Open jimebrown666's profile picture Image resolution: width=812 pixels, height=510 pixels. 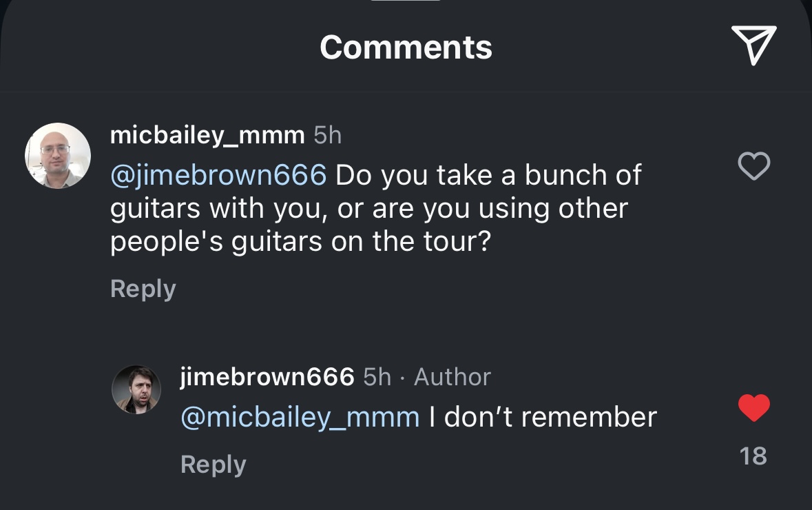point(136,389)
